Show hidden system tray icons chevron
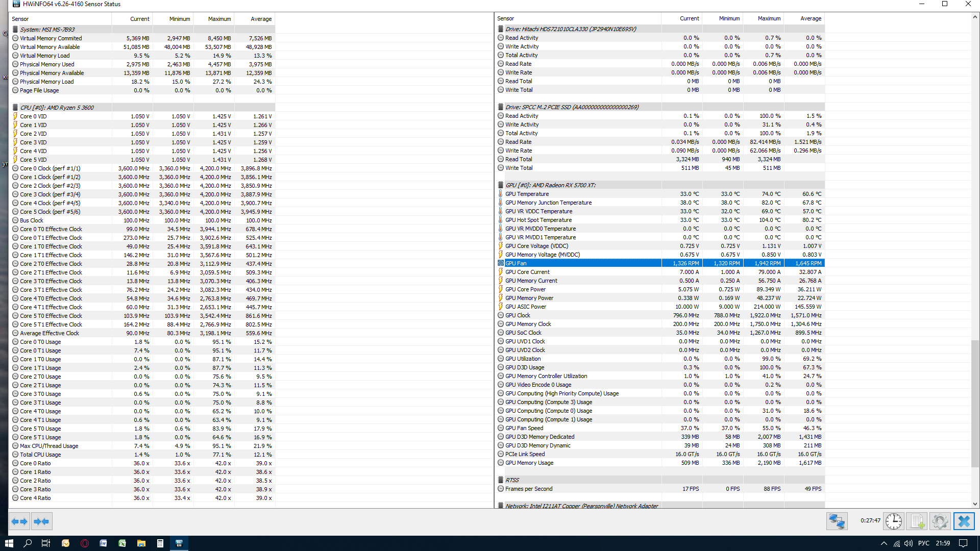Image resolution: width=980 pixels, height=551 pixels. (x=884, y=543)
